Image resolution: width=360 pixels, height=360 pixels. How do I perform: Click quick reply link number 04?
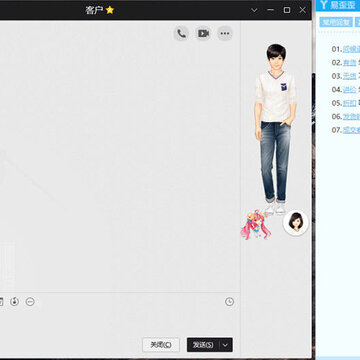coord(349,89)
